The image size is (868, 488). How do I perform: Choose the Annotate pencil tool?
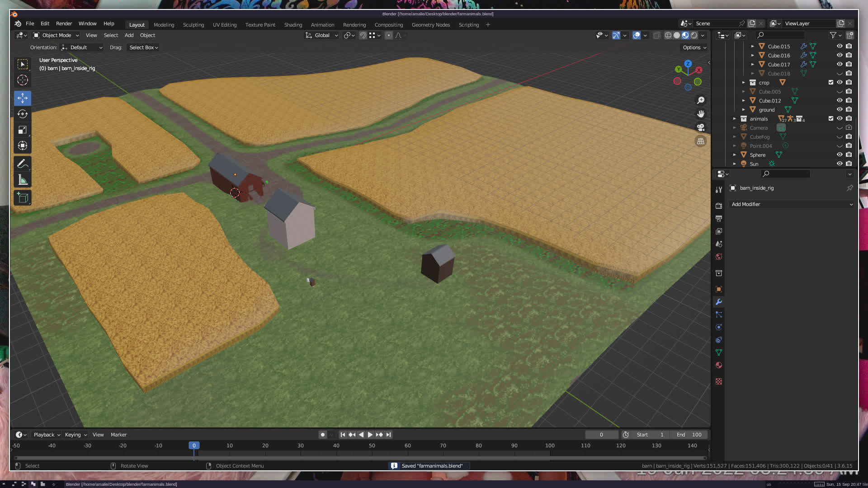(x=23, y=164)
